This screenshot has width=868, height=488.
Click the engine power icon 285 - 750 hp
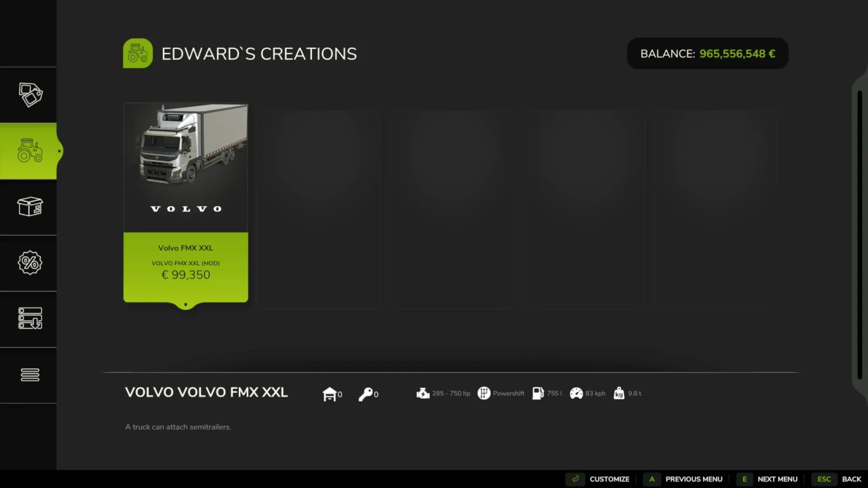pyautogui.click(x=423, y=393)
